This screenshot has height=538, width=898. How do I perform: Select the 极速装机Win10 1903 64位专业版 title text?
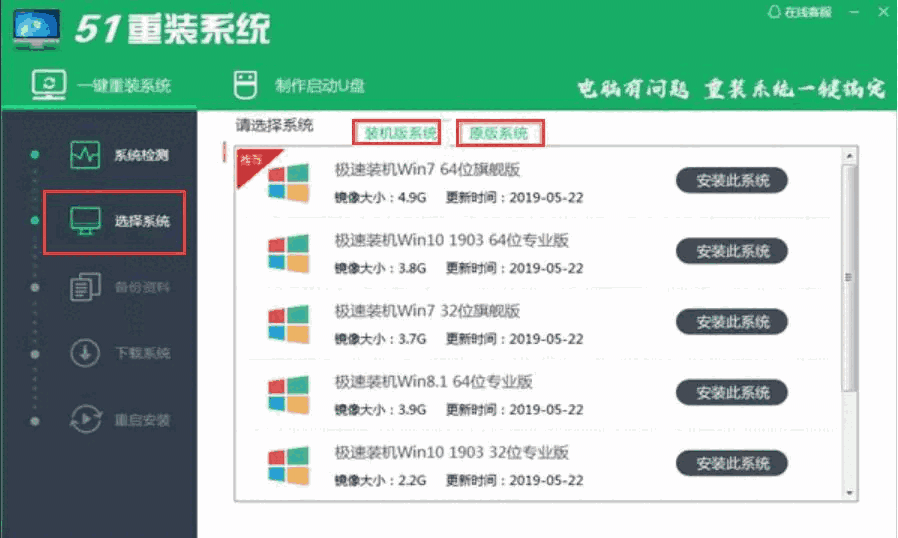[x=451, y=240]
